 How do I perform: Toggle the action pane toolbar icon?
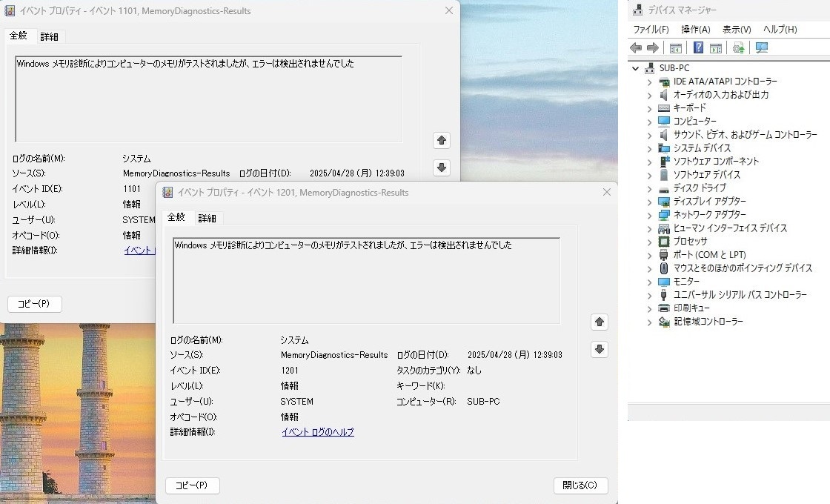click(x=716, y=48)
